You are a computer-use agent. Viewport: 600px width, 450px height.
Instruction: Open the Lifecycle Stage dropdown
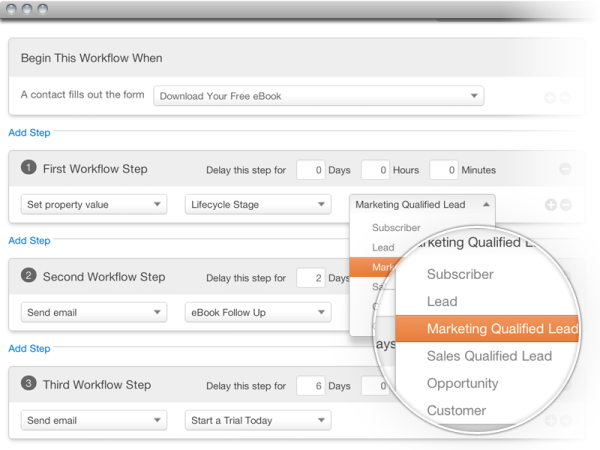[x=257, y=204]
